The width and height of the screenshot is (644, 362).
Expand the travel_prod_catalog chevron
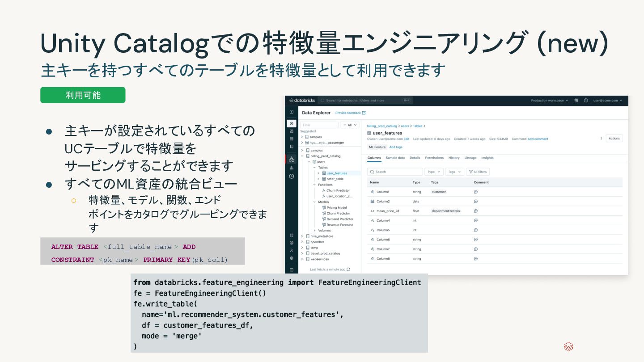[x=302, y=253]
